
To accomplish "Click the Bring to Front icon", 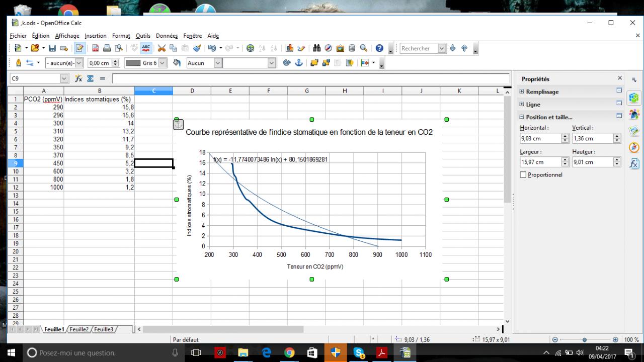I will [314, 63].
